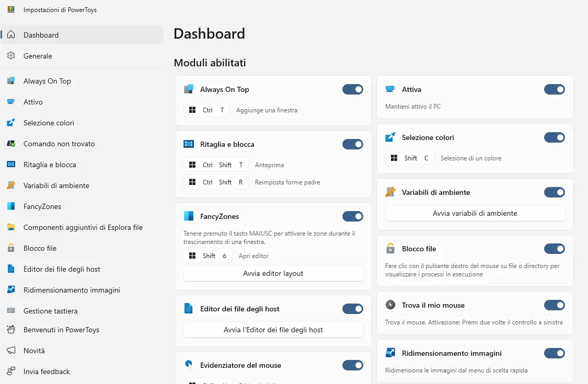The width and height of the screenshot is (588, 384).
Task: Click the Attivo coffee cup sidebar icon
Action: pos(11,102)
